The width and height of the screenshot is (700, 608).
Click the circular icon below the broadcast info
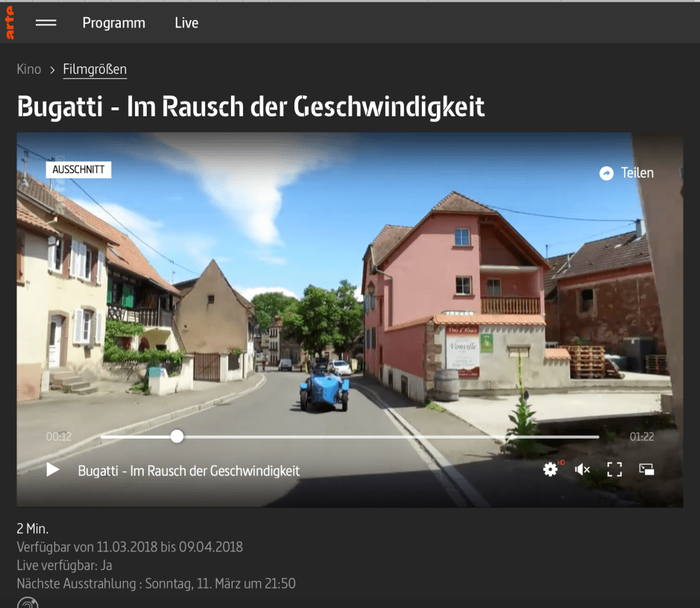26,603
